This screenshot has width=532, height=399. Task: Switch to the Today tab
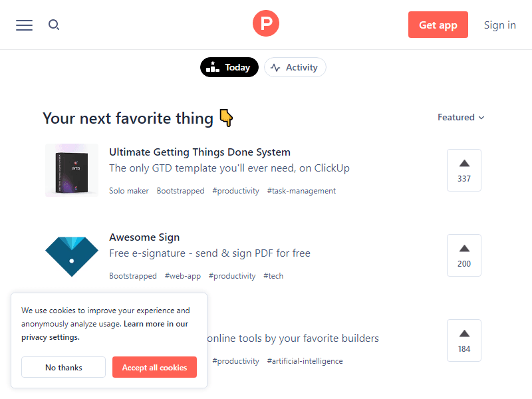[229, 67]
